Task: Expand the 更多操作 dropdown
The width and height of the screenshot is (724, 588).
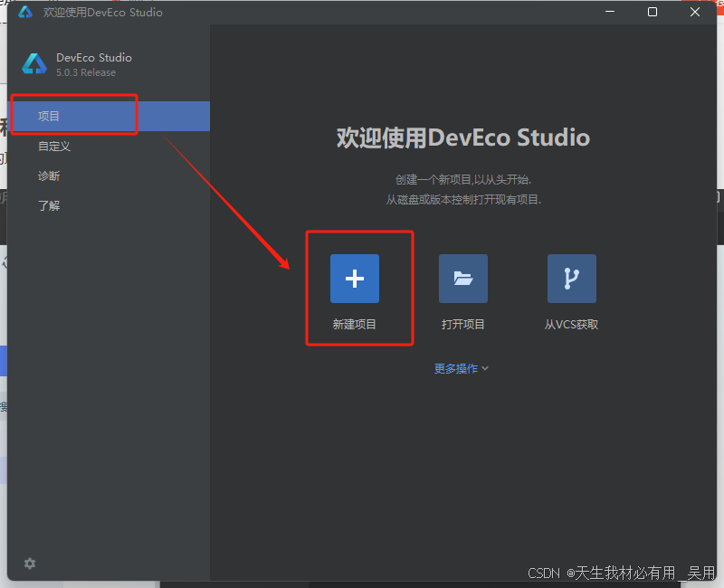Action: point(462,368)
